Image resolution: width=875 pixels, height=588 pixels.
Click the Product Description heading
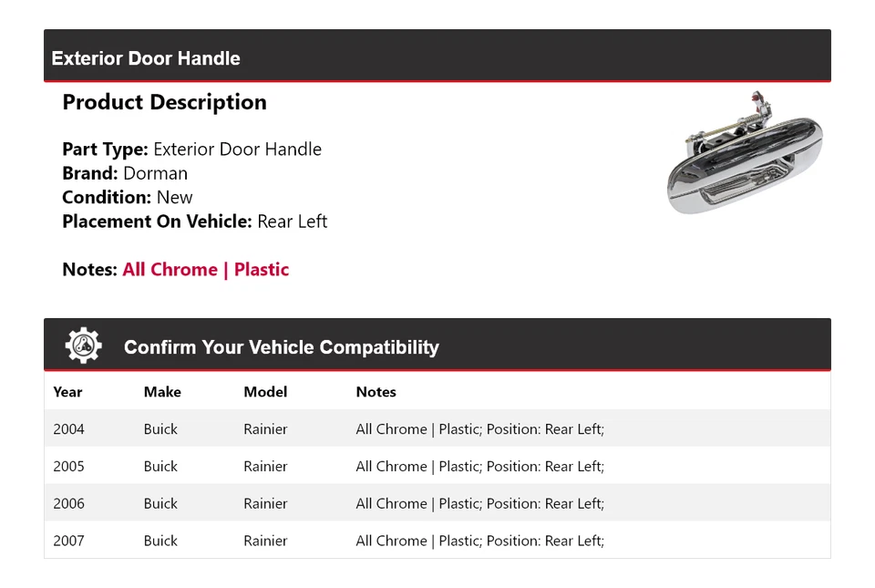tap(164, 102)
